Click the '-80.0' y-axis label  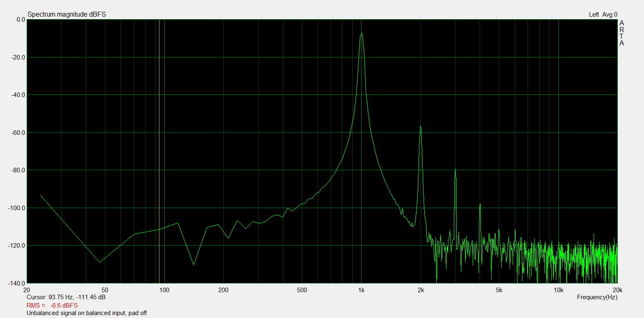19,170
